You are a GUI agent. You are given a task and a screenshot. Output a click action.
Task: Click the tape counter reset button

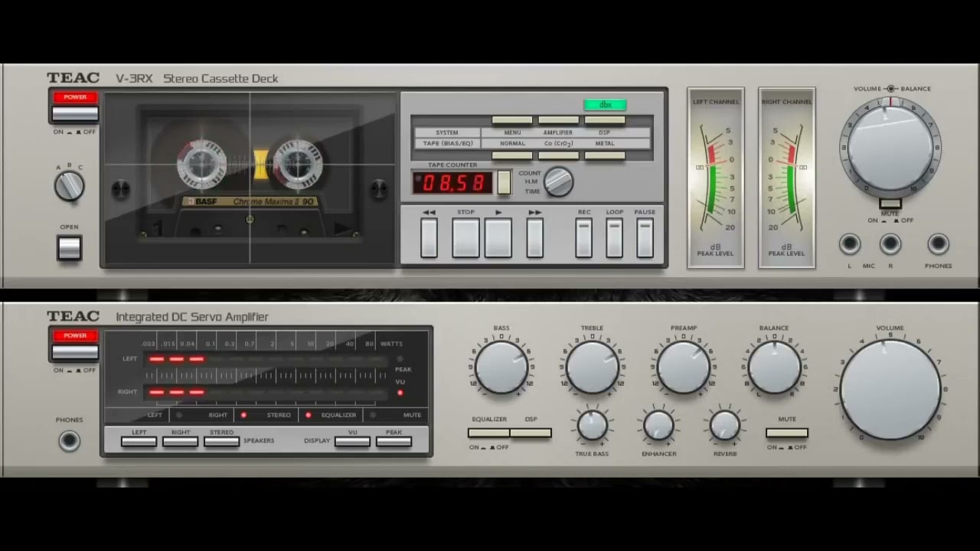(x=503, y=182)
